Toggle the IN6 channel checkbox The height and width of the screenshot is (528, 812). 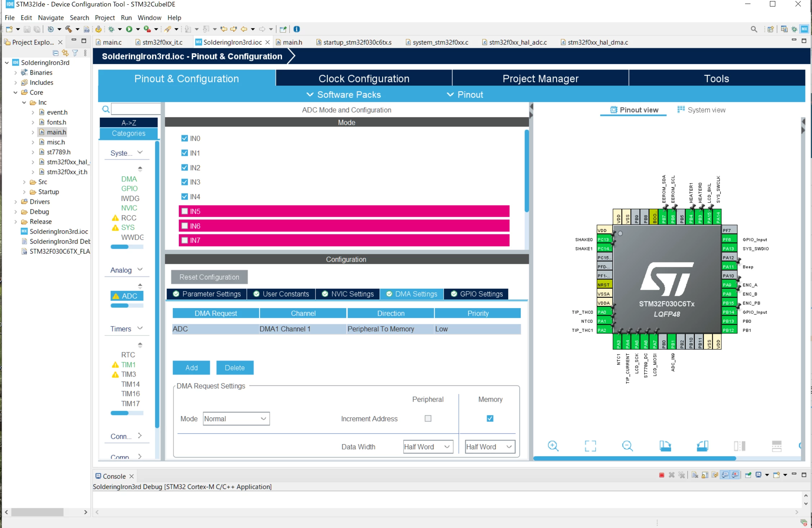(x=185, y=226)
